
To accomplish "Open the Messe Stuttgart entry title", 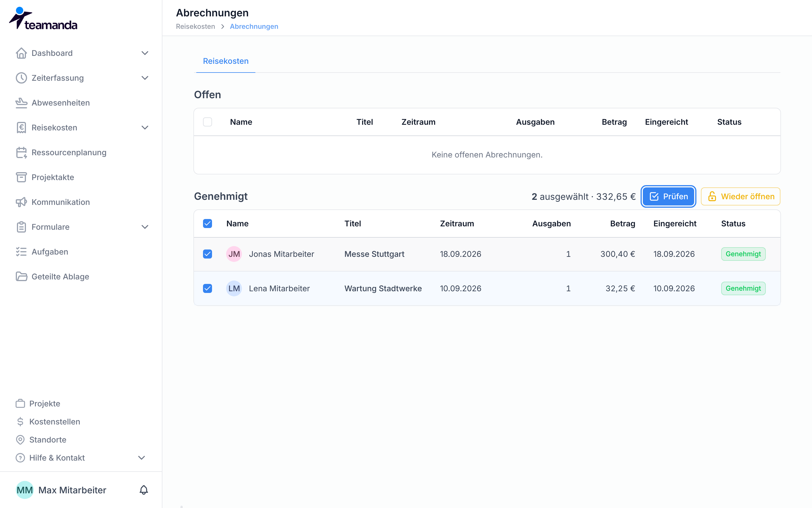I will point(374,254).
